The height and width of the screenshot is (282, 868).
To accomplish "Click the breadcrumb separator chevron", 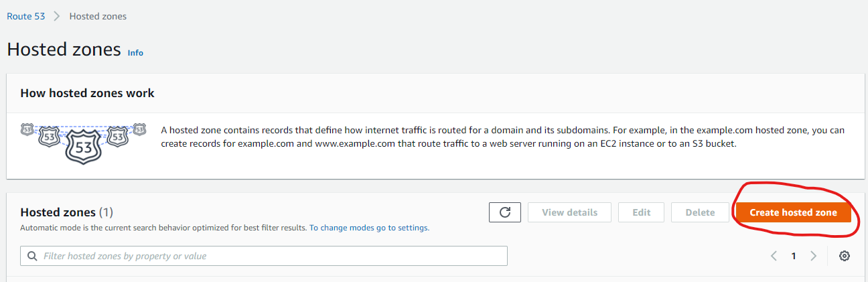I will click(57, 16).
